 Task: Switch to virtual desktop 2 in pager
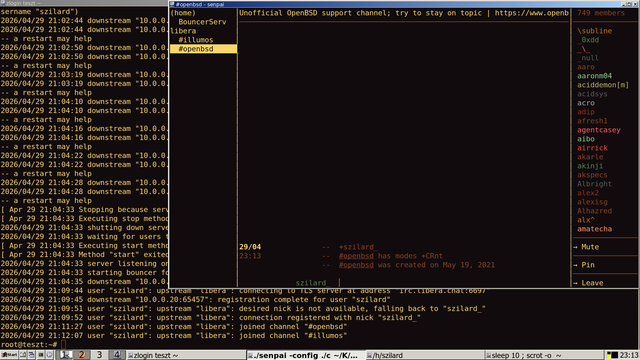tap(82, 355)
